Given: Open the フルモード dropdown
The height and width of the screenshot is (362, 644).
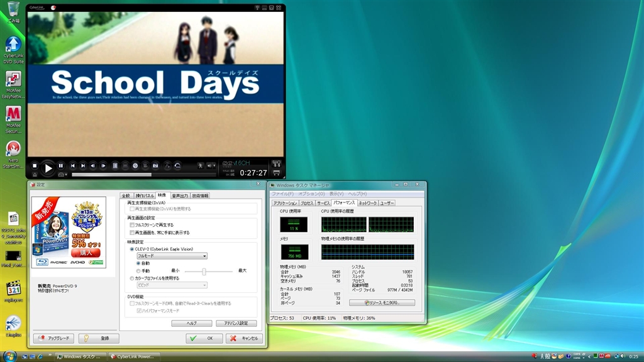Looking at the screenshot, I should coord(172,256).
